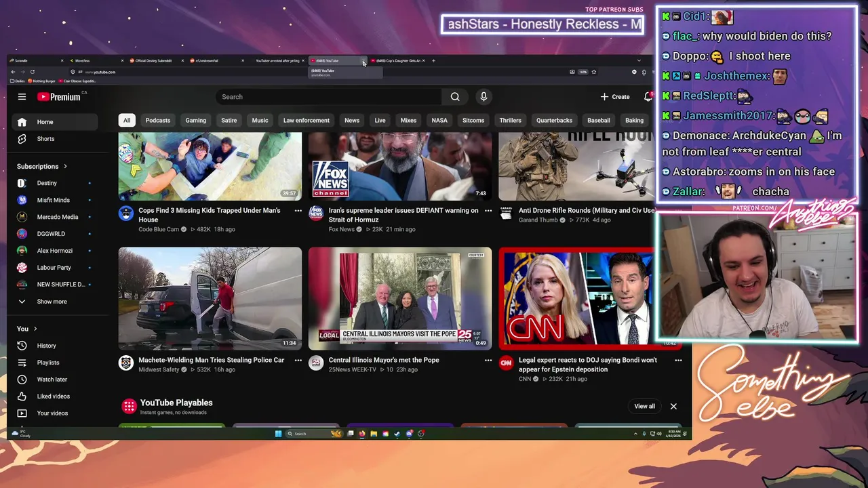The image size is (868, 488).
Task: Open options for Cops Find 3 Missing Kids video
Action: (x=298, y=211)
